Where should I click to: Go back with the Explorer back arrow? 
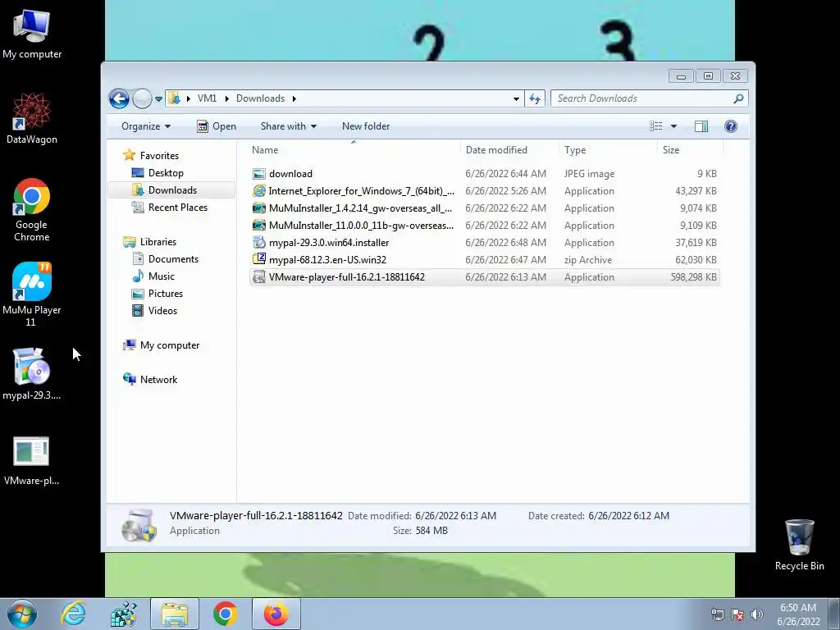[x=119, y=98]
